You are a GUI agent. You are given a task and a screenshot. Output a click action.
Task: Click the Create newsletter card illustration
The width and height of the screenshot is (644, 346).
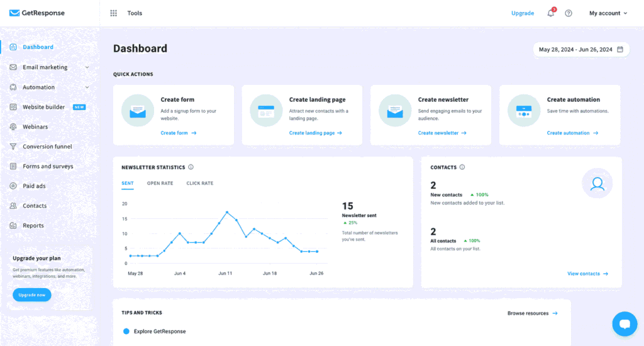tap(395, 111)
